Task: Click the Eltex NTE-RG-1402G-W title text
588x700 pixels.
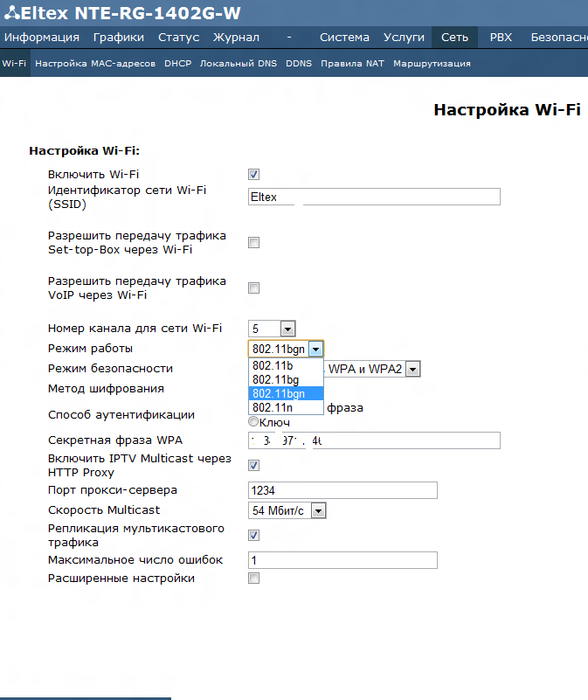Action: (130, 13)
